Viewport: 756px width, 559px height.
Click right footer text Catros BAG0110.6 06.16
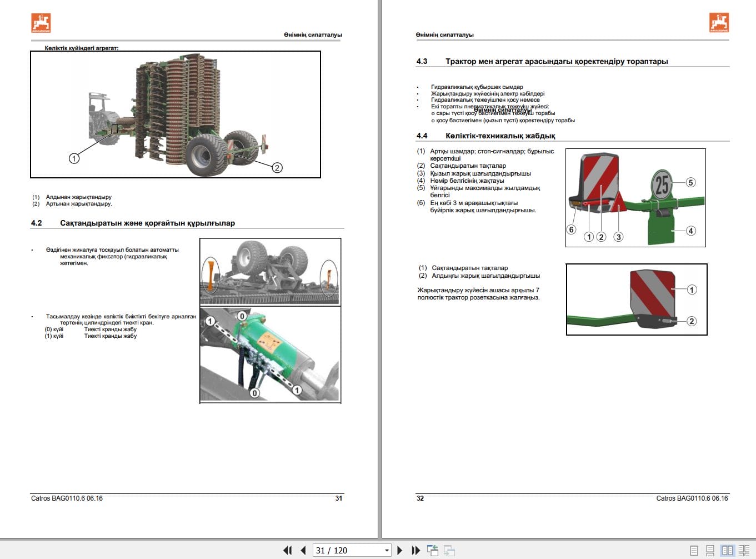692,498
